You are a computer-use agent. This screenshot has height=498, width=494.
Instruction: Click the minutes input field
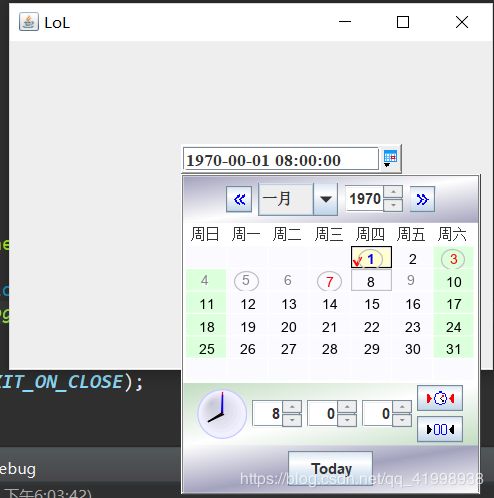pyautogui.click(x=323, y=413)
